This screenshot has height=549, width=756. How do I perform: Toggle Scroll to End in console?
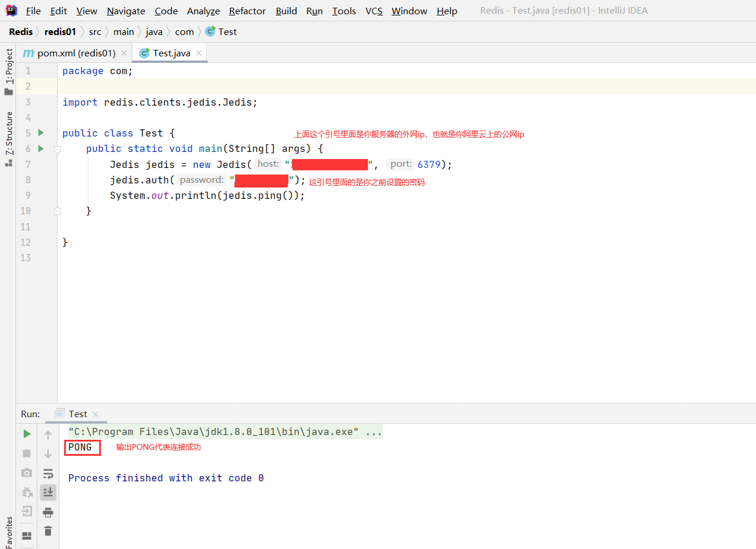coord(48,492)
